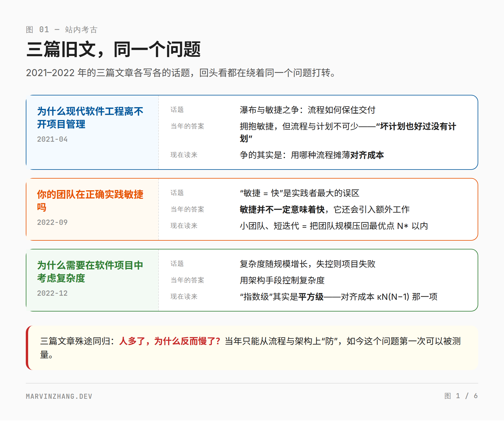Image resolution: width=504 pixels, height=421 pixels.
Task: Open article title '为什么现代软件工程离不开项目管理'
Action: 90,118
